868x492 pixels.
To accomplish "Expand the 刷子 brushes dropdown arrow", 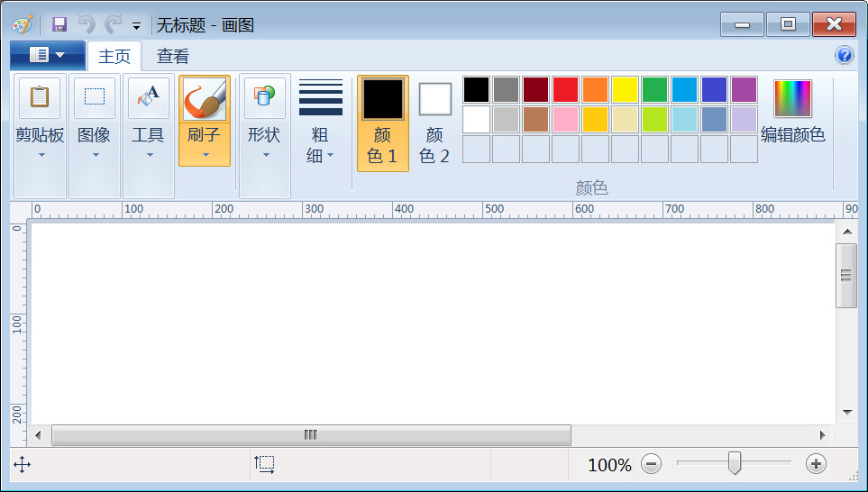I will [x=206, y=155].
